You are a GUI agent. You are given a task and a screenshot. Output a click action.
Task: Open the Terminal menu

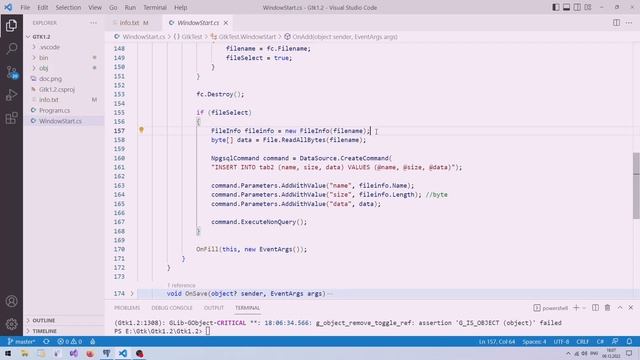click(155, 7)
